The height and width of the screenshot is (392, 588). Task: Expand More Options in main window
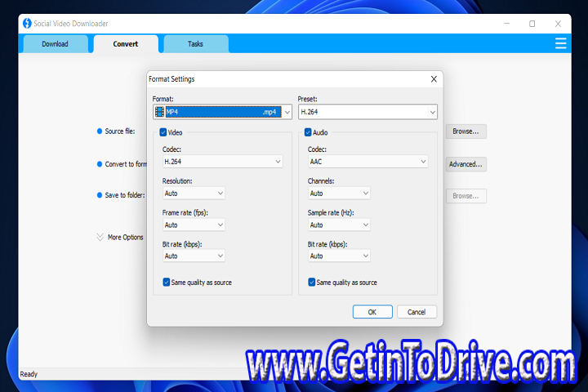tap(120, 237)
